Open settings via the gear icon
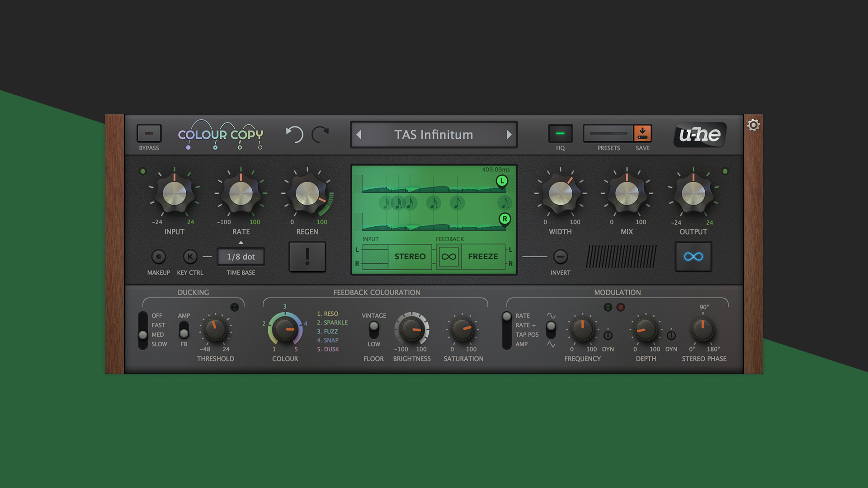The width and height of the screenshot is (868, 488). (x=753, y=125)
